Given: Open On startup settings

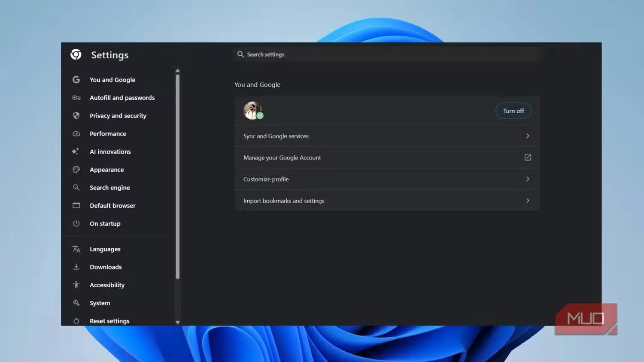Looking at the screenshot, I should 105,223.
